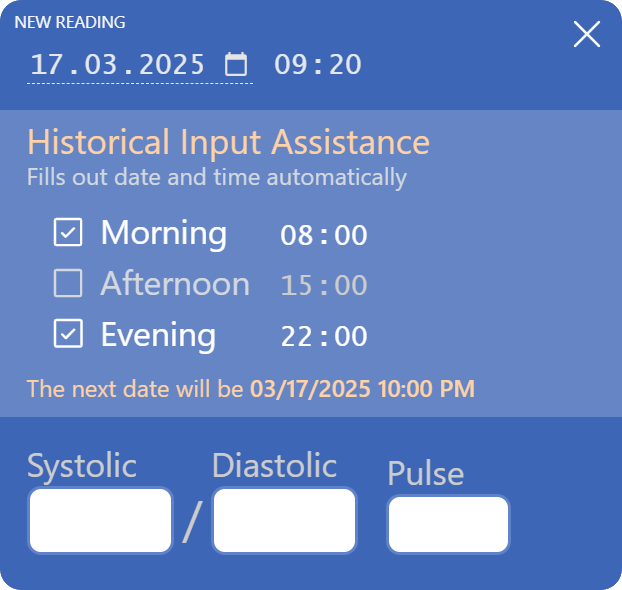Screen dimensions: 622x590
Task: Click the date field showing 17.03.2025
Action: 118,65
